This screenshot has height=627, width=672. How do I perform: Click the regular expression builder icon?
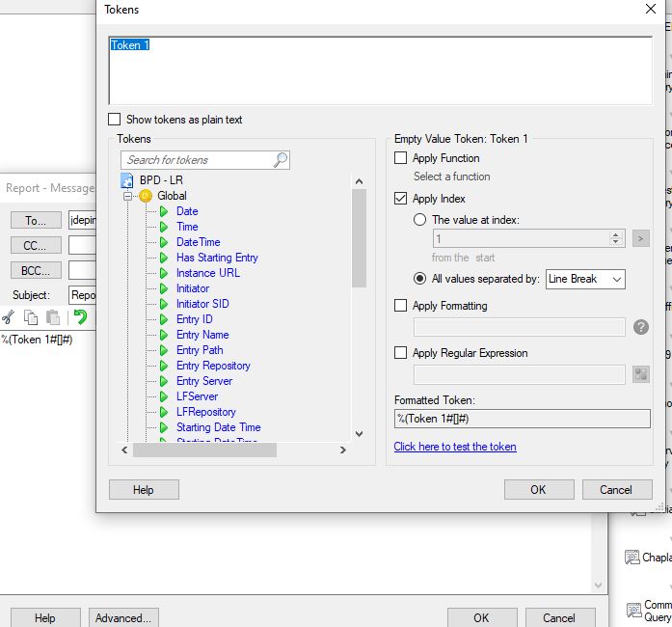(x=641, y=374)
